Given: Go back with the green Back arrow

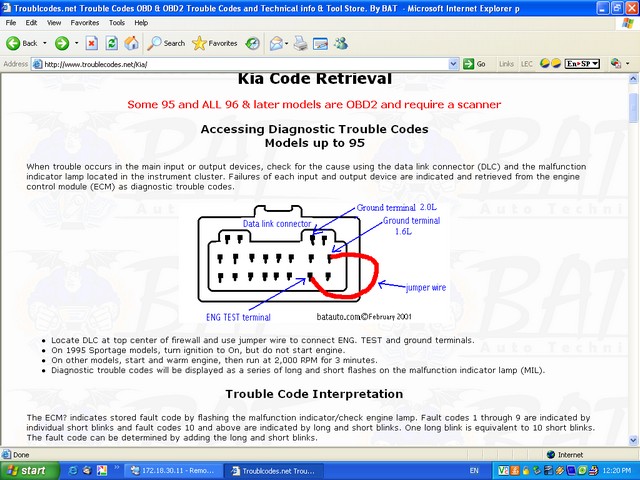Looking at the screenshot, I should pyautogui.click(x=22, y=43).
